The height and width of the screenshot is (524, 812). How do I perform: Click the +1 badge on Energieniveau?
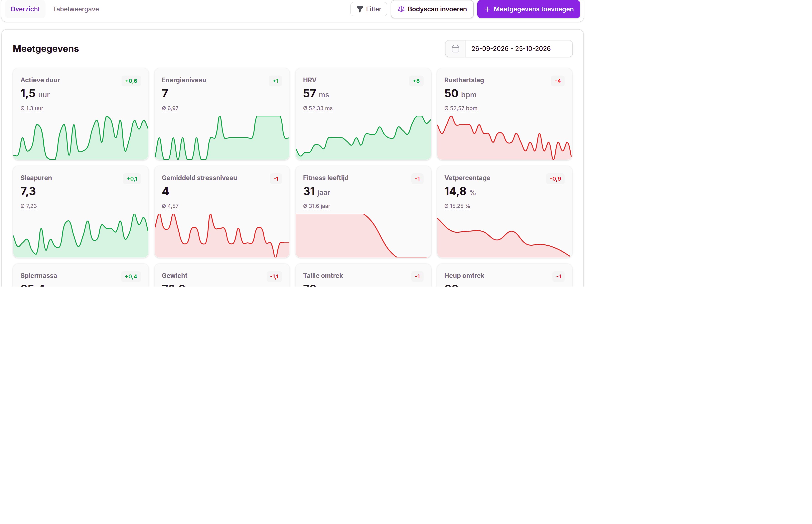pos(275,81)
